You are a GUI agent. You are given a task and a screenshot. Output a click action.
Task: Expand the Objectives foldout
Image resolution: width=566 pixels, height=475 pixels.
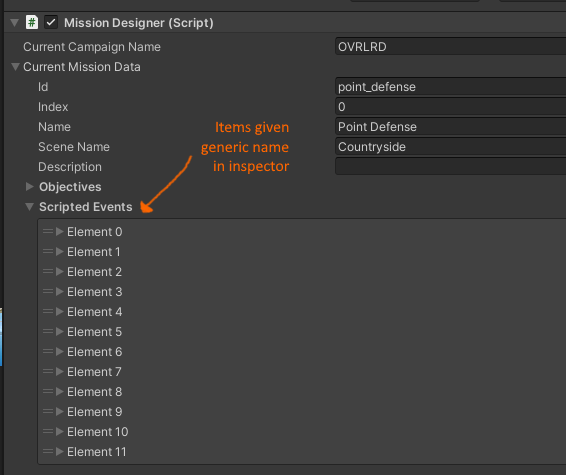[30, 187]
